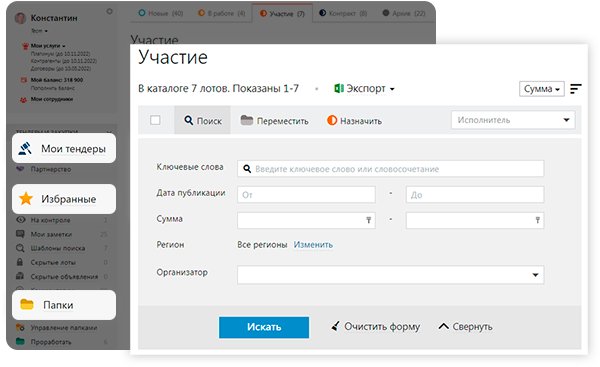
Task: Click the gavel icon of Мои тендеры
Action: [25, 148]
